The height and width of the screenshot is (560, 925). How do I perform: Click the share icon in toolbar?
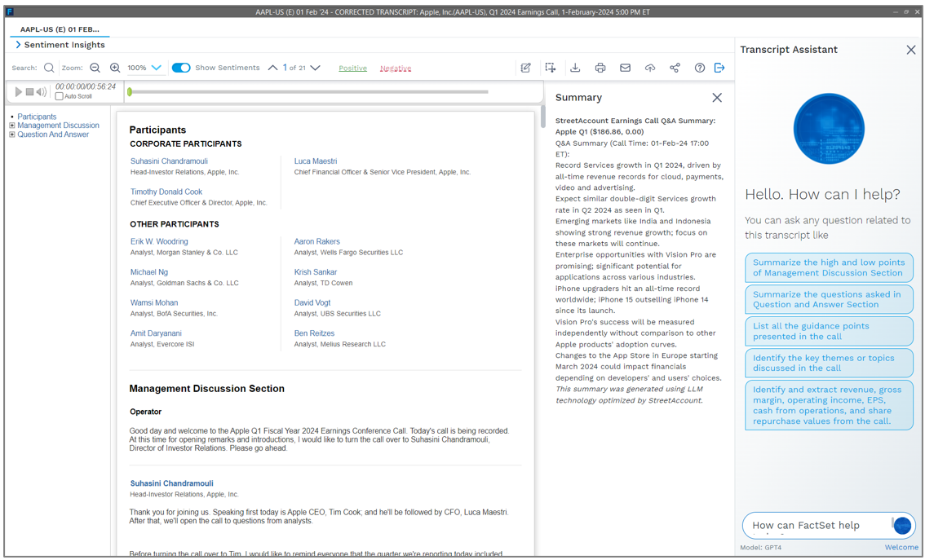point(675,68)
